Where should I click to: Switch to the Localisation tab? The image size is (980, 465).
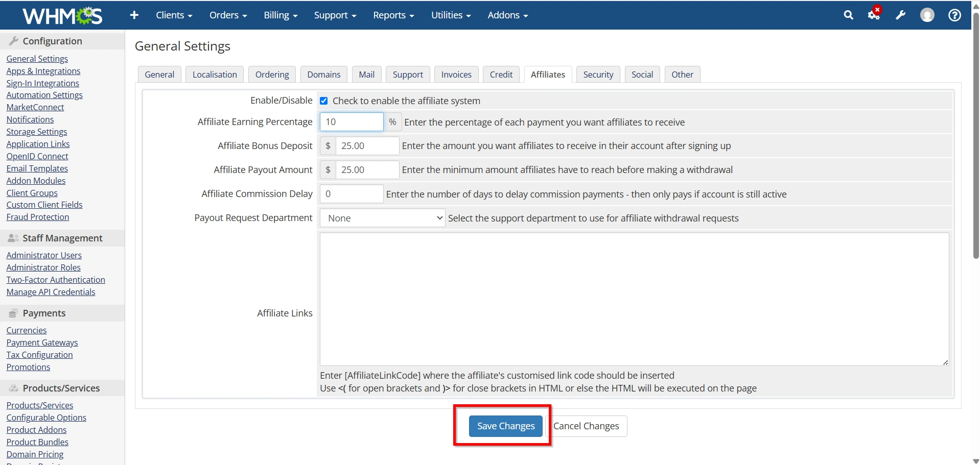[215, 75]
